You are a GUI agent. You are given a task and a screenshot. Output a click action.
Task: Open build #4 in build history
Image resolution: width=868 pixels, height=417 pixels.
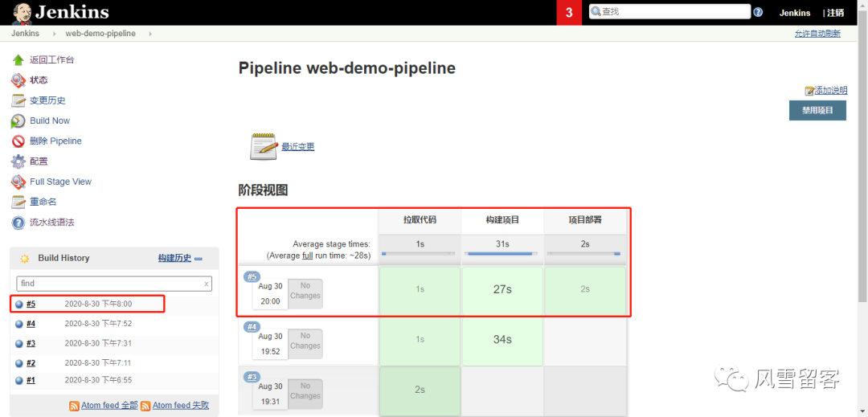(31, 324)
